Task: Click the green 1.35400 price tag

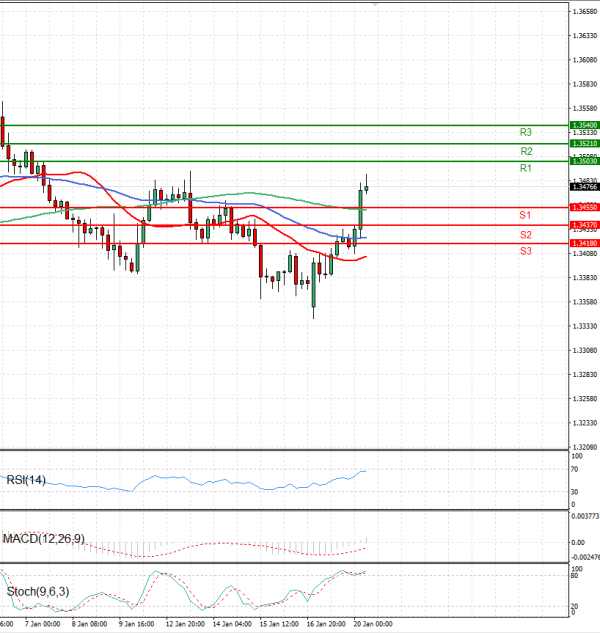Action: click(x=584, y=125)
